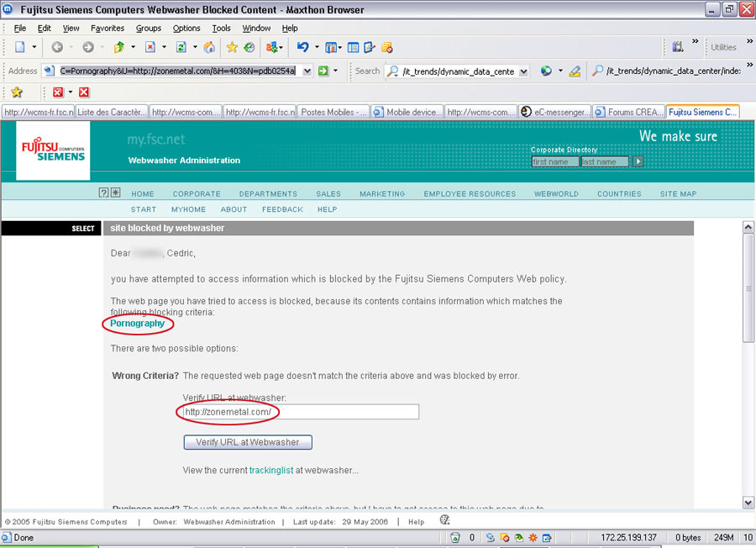
Task: Click yellow star in favorites bar
Action: click(x=17, y=92)
